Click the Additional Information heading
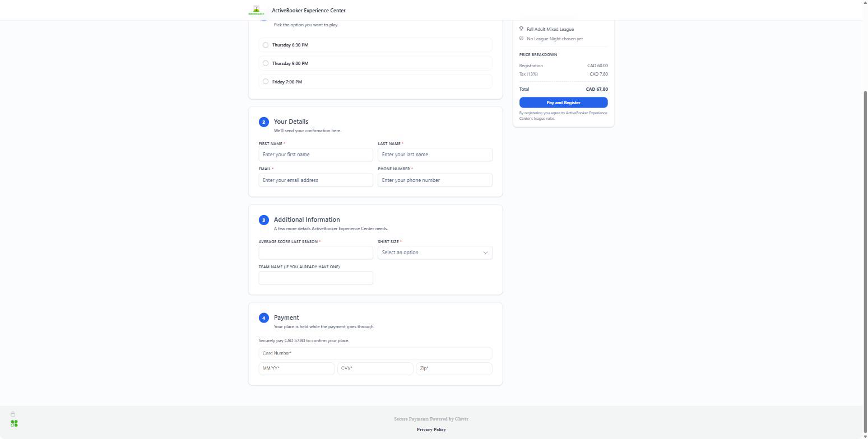The height and width of the screenshot is (439, 868). tap(307, 219)
